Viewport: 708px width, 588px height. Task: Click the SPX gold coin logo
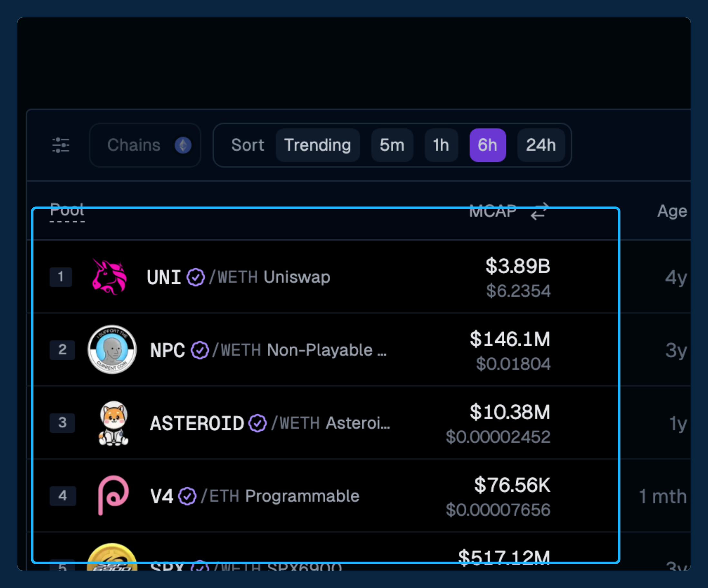pos(112,557)
